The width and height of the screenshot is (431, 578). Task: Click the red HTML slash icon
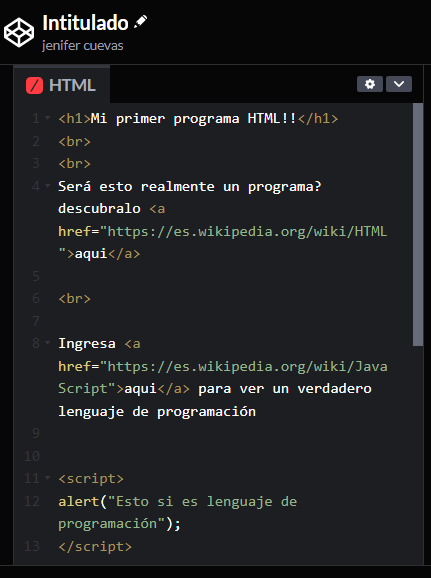(34, 86)
